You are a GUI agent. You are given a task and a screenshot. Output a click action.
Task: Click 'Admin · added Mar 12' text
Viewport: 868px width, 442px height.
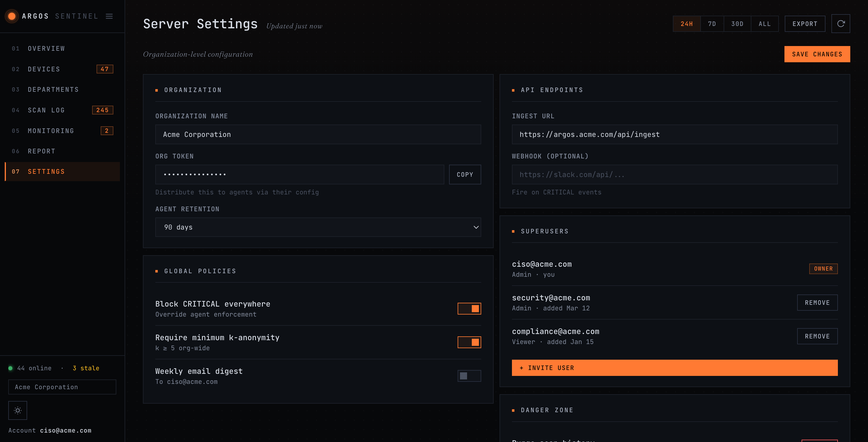click(x=551, y=308)
